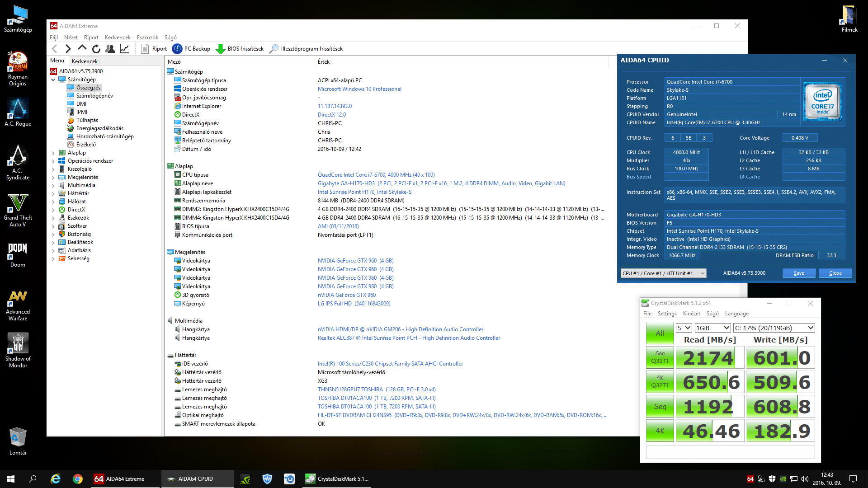Open the Eszközök menu
868x488 pixels.
tap(147, 38)
